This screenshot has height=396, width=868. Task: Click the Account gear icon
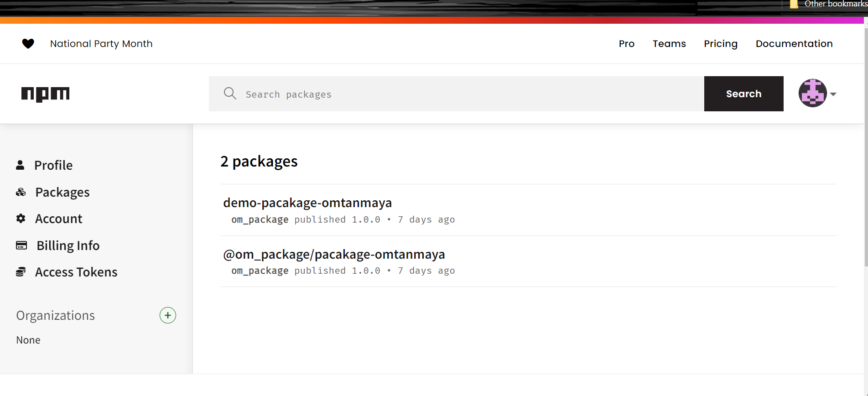[21, 219]
